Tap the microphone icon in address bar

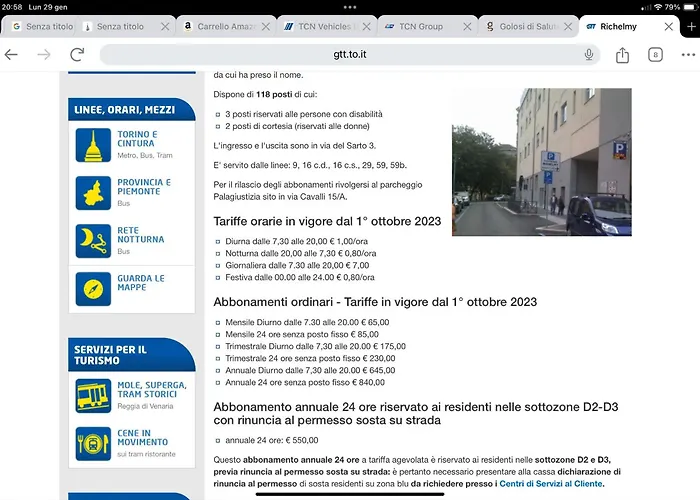point(589,54)
